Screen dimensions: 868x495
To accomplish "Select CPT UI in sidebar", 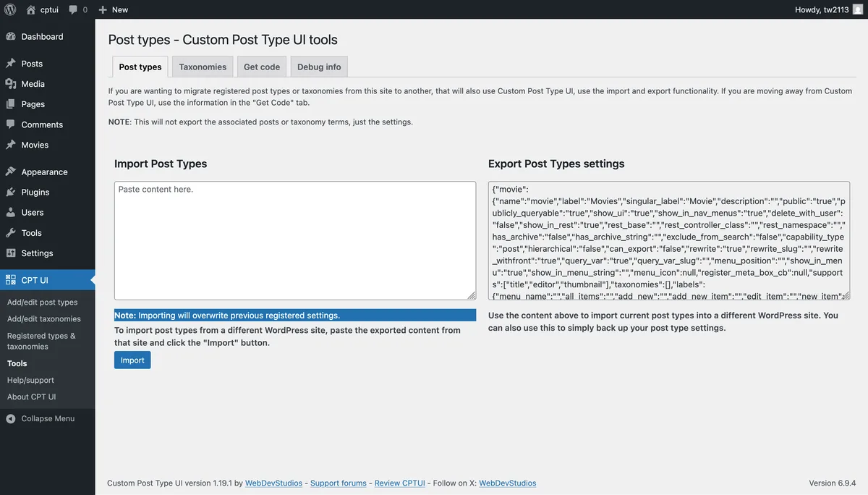I will (47, 280).
